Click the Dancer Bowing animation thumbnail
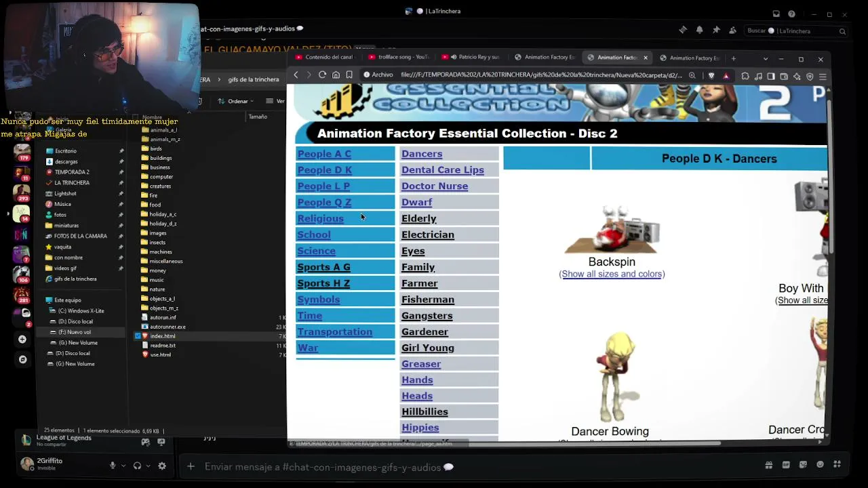 (x=618, y=376)
